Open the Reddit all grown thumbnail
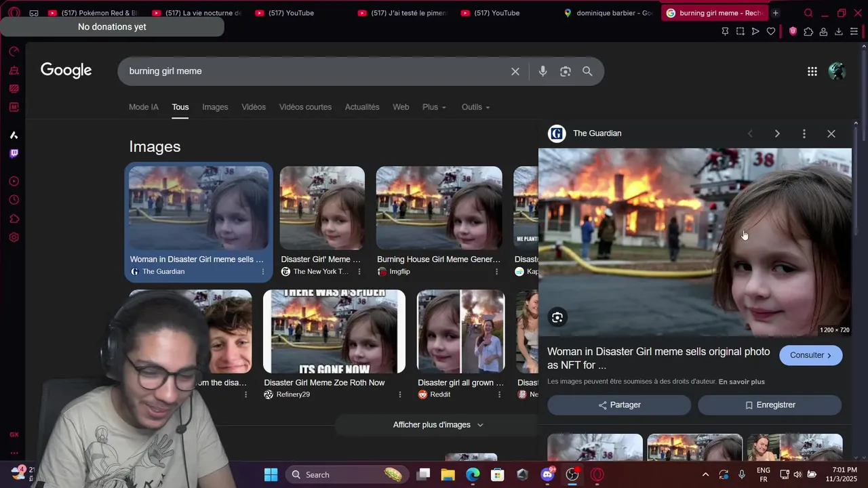The image size is (868, 488). tap(461, 331)
